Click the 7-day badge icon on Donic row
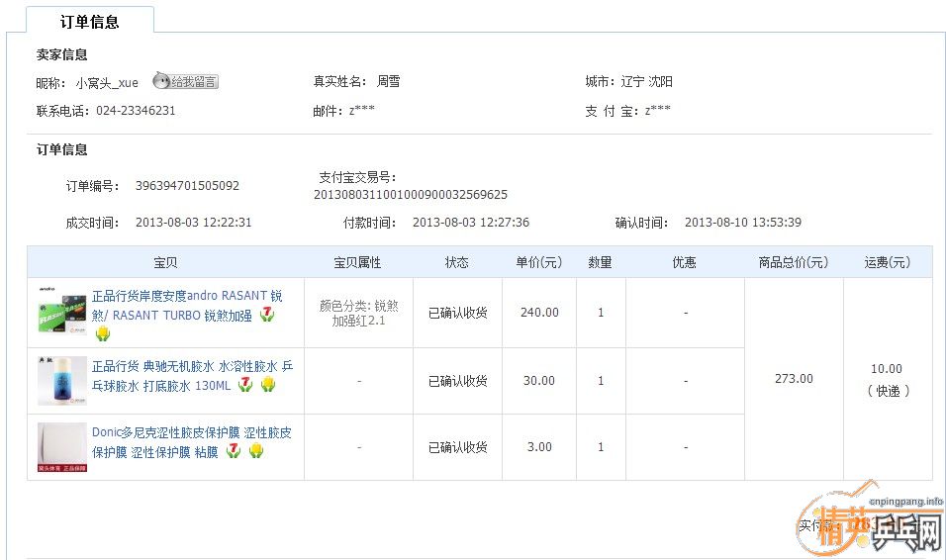Viewport: 946px width, 560px height. coord(233,451)
